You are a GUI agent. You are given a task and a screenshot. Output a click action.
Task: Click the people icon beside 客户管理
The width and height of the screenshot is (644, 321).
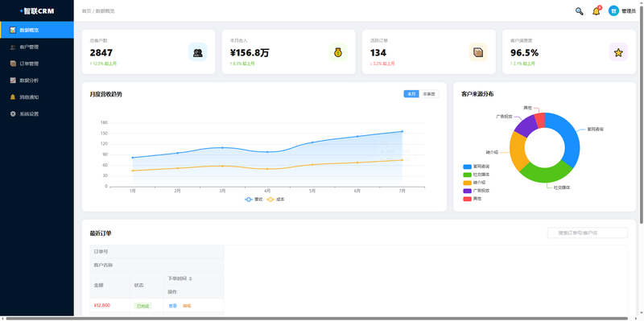click(x=13, y=47)
